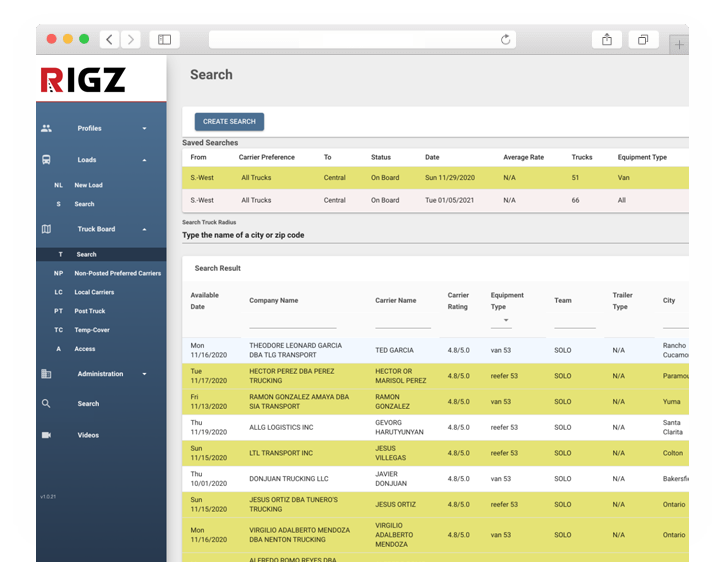This screenshot has height=562, width=725.
Task: Open New Load in the sidebar
Action: click(x=88, y=185)
